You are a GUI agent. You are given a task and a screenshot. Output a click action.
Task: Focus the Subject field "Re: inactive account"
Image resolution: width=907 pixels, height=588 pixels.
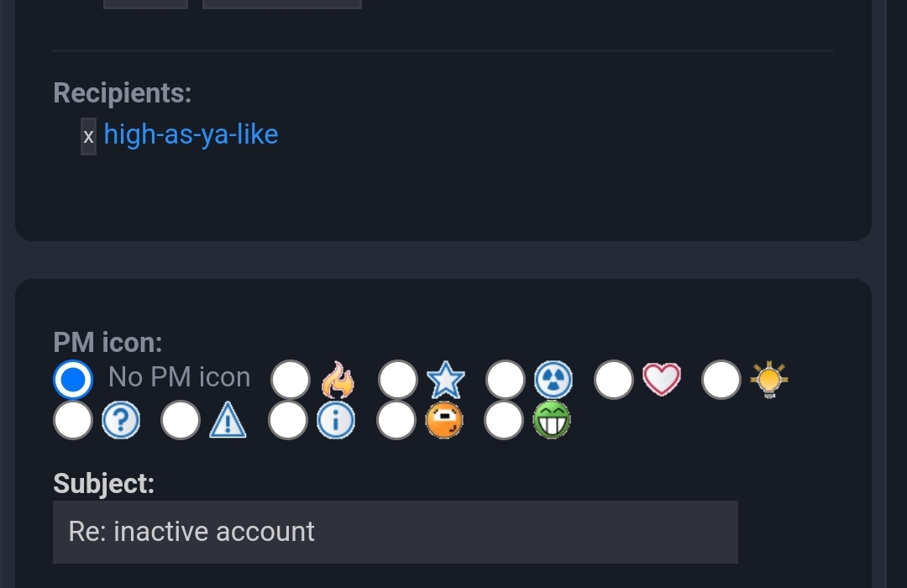coord(395,532)
